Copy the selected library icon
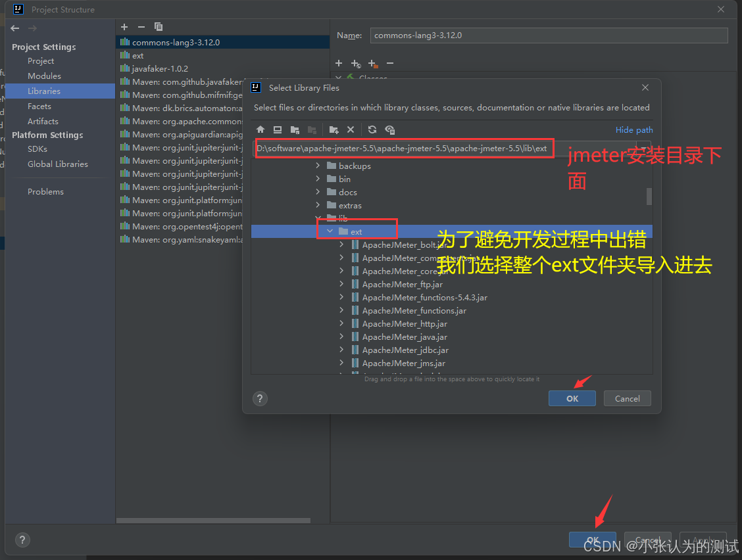 point(159,27)
